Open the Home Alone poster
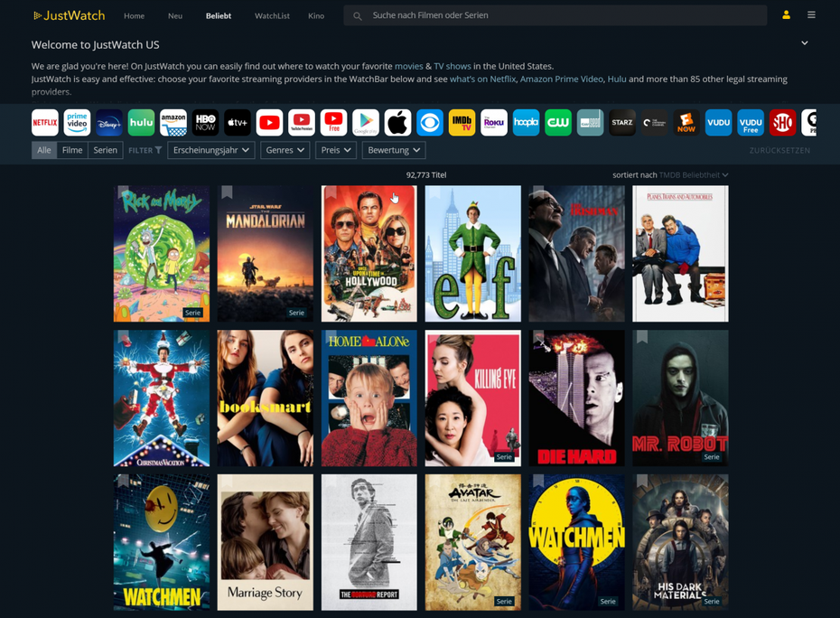The height and width of the screenshot is (618, 840). point(369,398)
